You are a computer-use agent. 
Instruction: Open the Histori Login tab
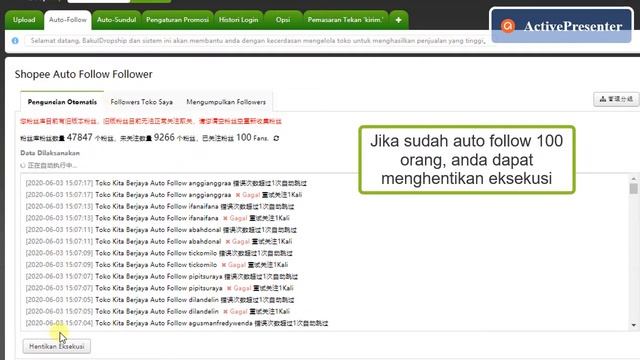tap(238, 20)
